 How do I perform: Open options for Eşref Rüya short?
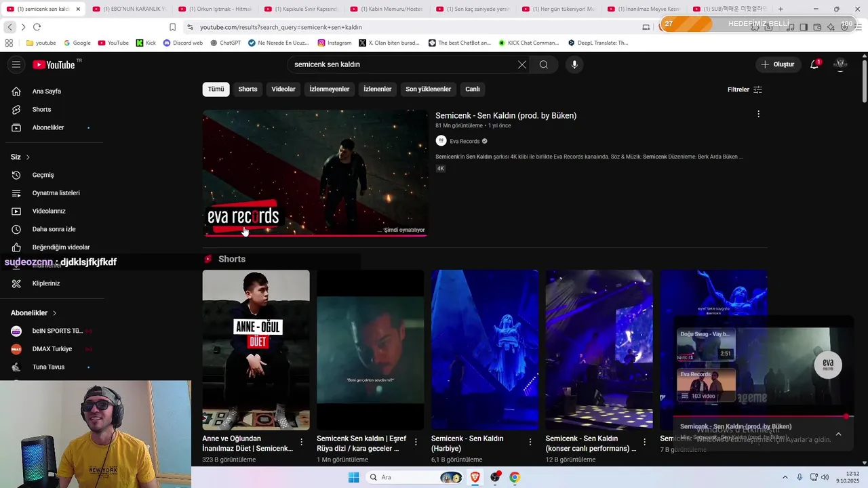pos(416,442)
